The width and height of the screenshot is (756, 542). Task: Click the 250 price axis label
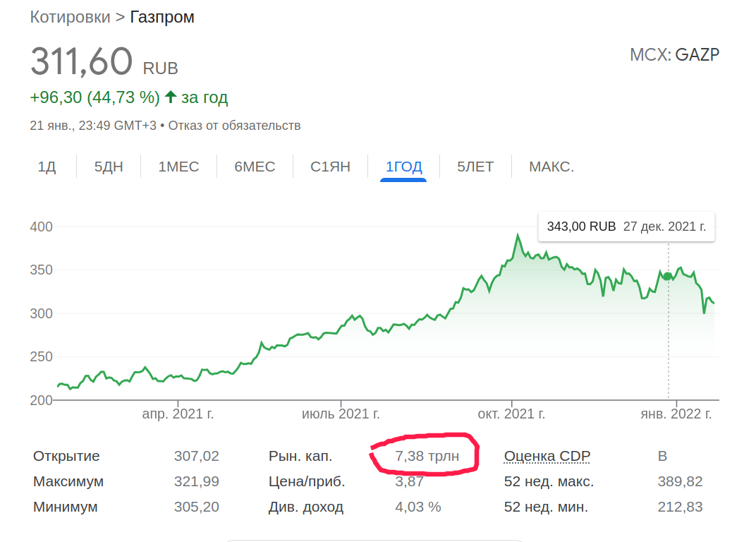click(41, 356)
